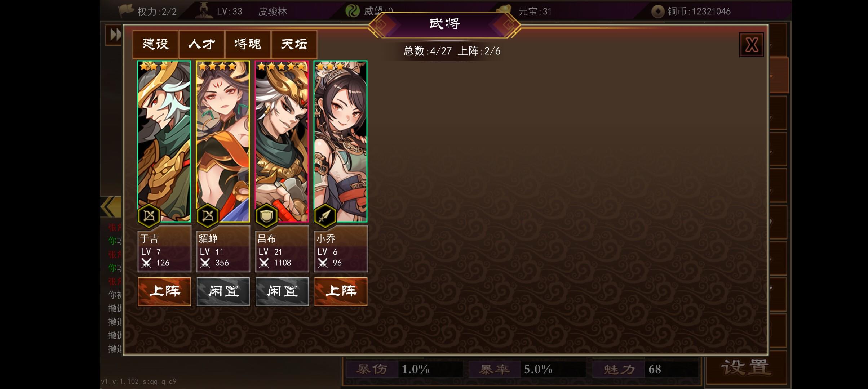Open the 建设 tab

155,44
